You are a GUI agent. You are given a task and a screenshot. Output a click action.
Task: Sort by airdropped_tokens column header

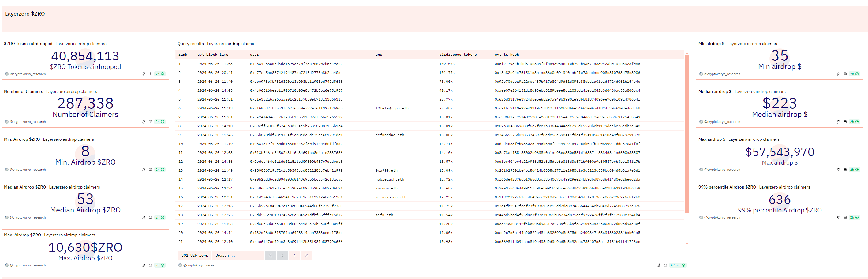click(x=458, y=55)
